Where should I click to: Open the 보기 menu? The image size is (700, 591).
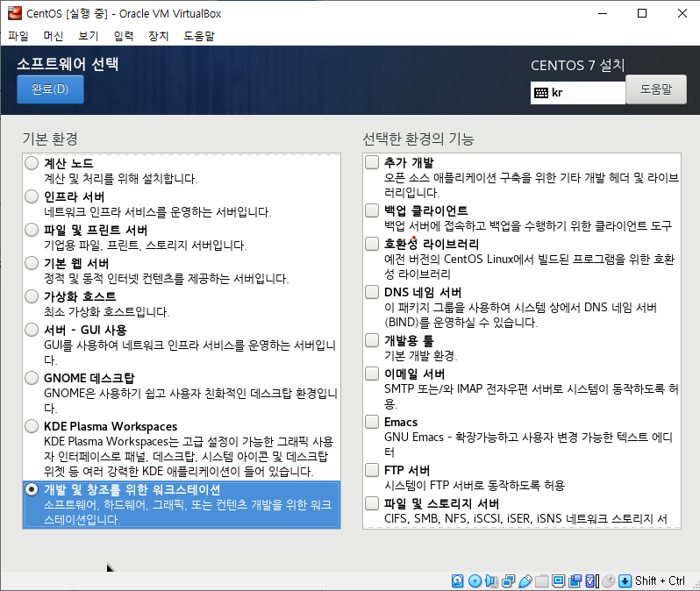pos(88,36)
